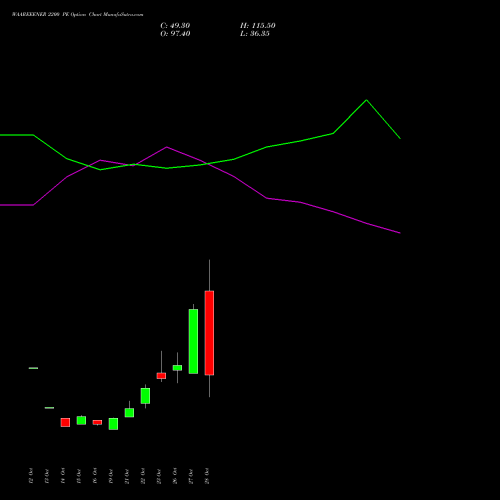Click the low value L: 36.35
The image size is (500, 500).
(x=255, y=34)
